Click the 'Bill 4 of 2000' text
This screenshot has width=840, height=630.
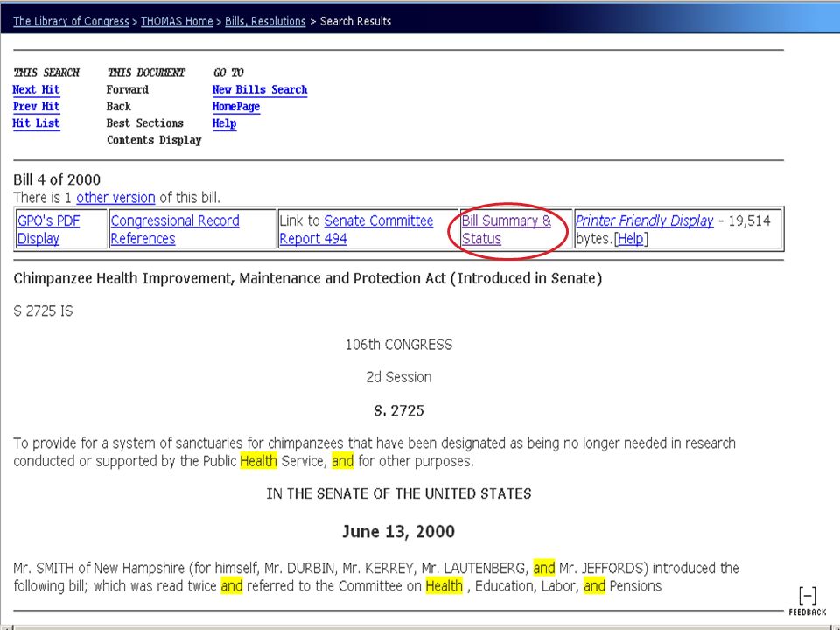[57, 179]
